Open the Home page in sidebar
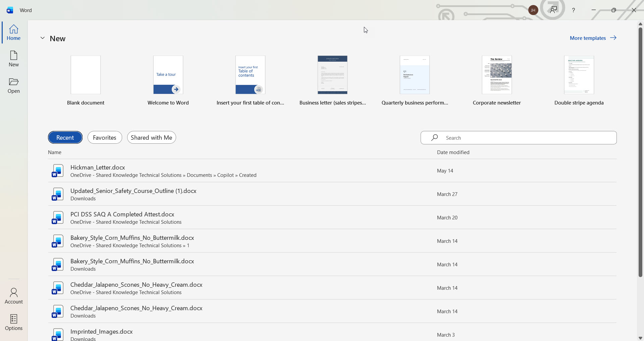 click(x=14, y=32)
